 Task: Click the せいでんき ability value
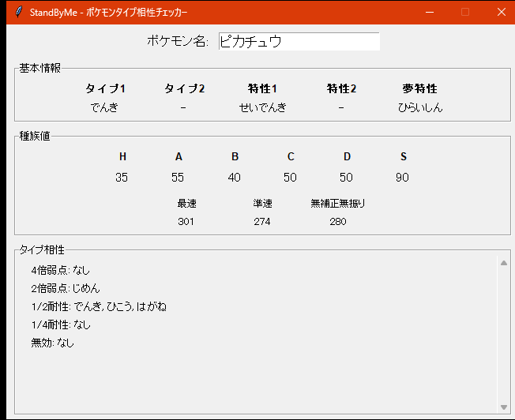[x=262, y=107]
